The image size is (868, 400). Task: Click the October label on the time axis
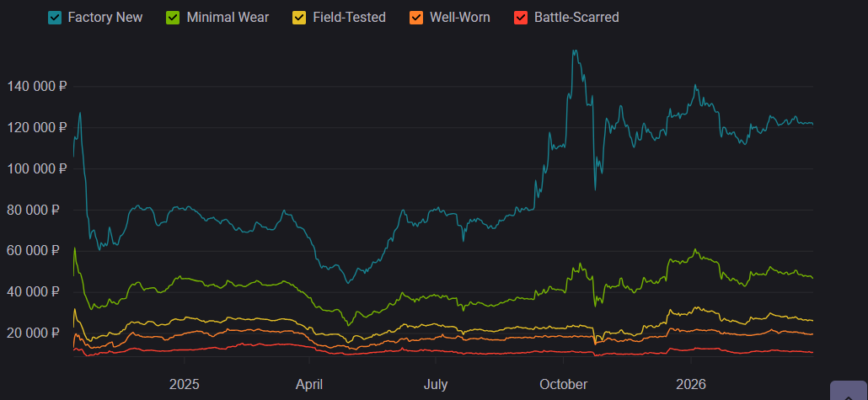(x=563, y=384)
